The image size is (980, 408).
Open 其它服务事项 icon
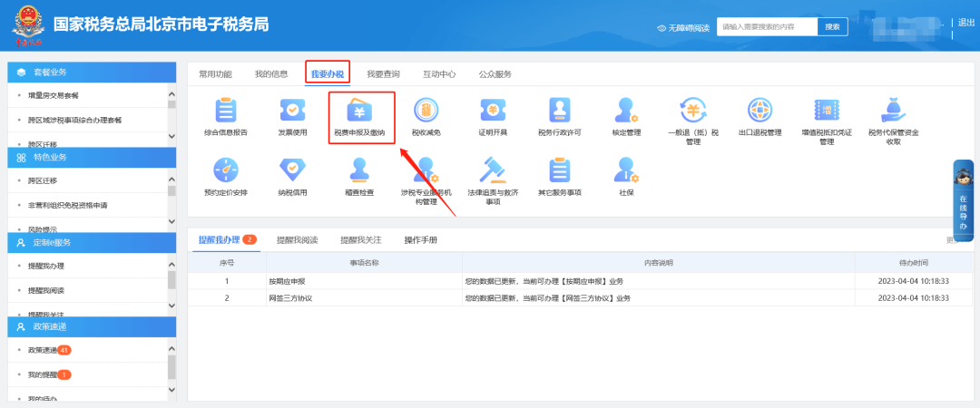click(x=559, y=170)
